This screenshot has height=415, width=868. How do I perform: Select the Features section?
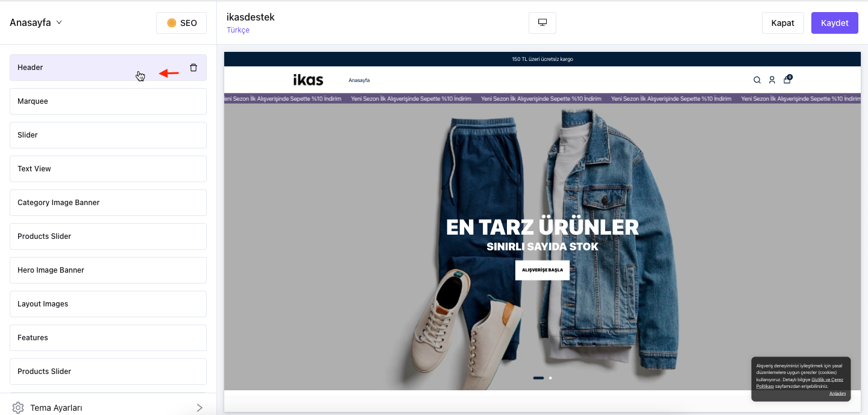coord(108,338)
